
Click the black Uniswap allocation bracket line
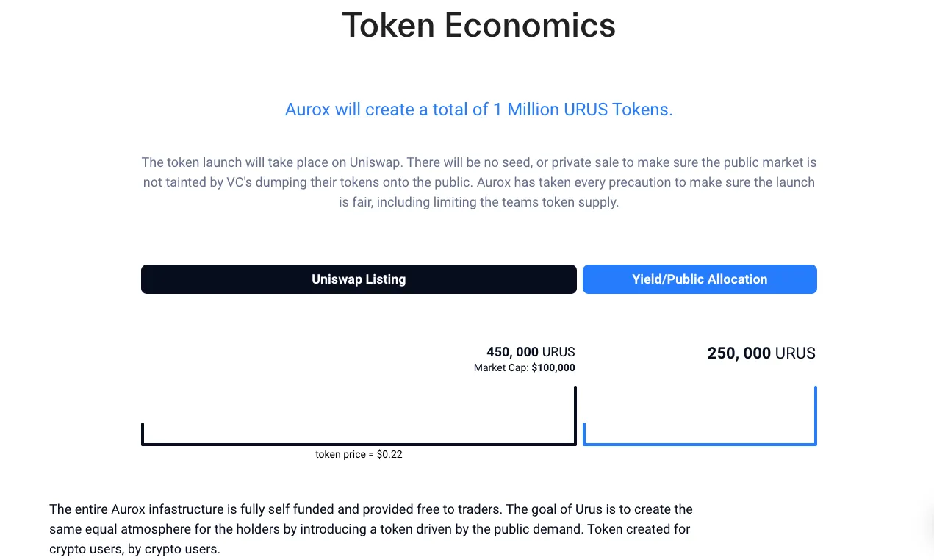(x=359, y=444)
